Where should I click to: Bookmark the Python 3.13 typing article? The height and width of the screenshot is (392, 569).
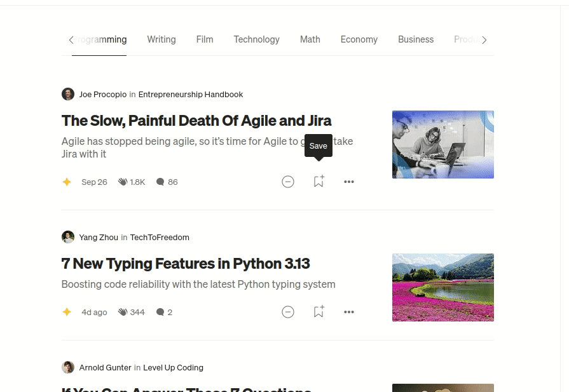[319, 312]
